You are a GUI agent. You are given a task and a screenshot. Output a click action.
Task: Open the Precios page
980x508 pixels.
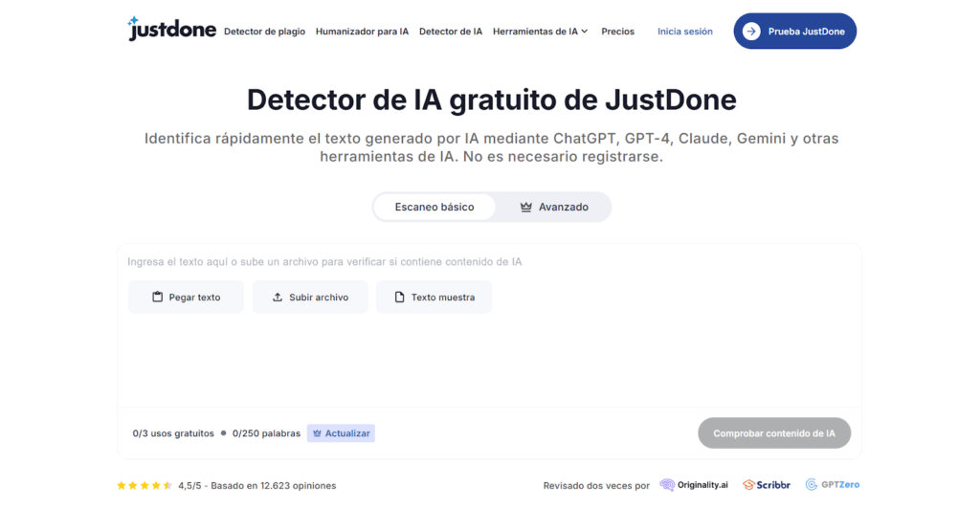coord(617,32)
